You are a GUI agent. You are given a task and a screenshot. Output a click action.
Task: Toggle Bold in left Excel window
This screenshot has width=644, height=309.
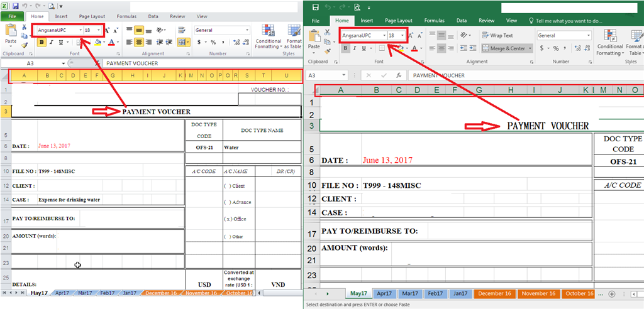coord(42,42)
